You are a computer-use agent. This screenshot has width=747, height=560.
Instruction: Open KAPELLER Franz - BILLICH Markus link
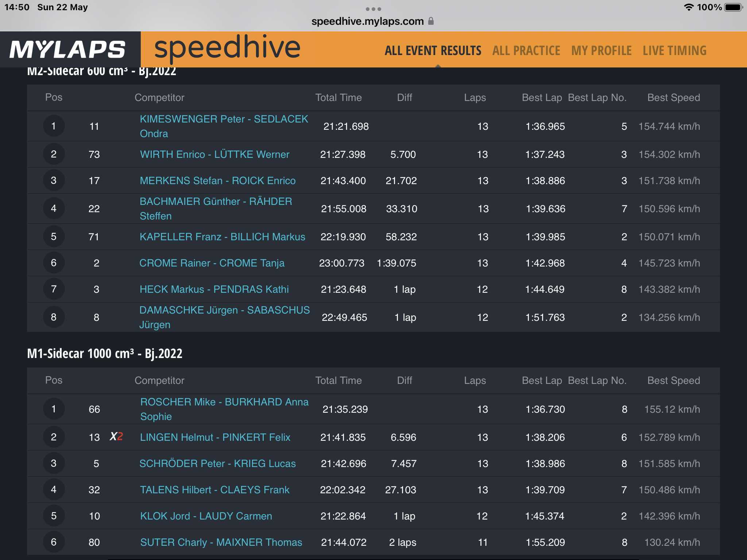(x=222, y=237)
